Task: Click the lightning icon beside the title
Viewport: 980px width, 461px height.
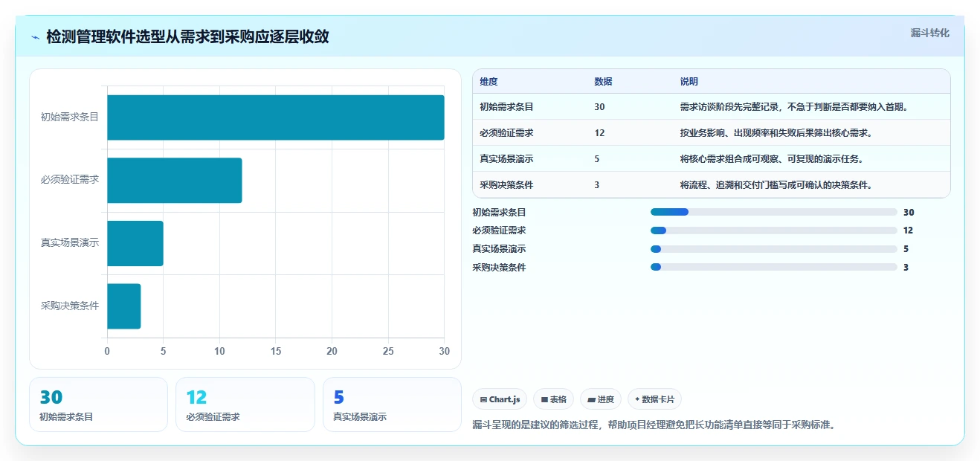Action: (x=36, y=37)
